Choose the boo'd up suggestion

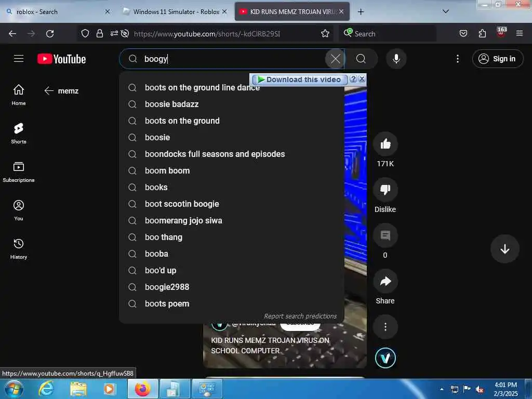231,270
